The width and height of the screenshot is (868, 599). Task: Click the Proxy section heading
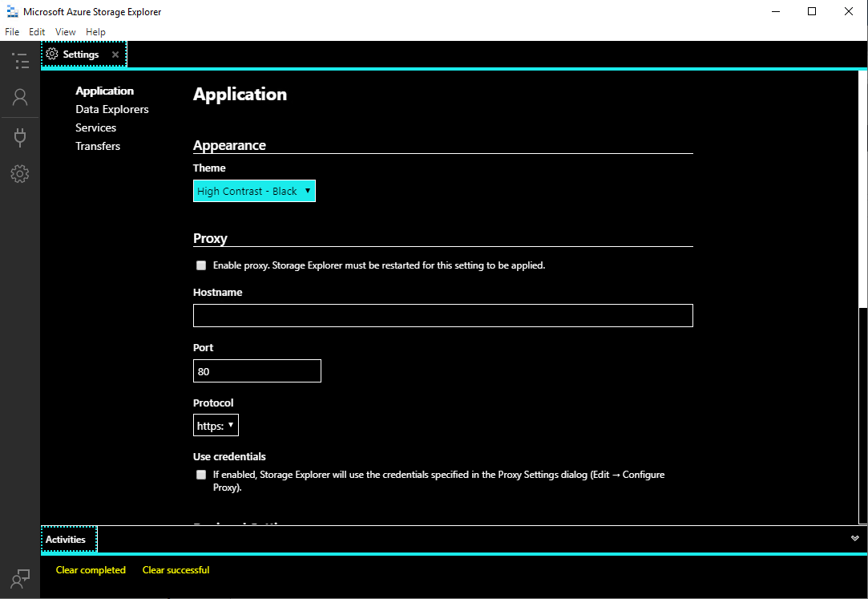point(210,239)
